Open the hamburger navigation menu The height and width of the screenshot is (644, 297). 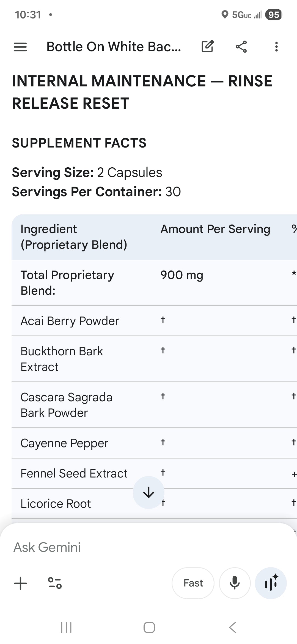20,47
